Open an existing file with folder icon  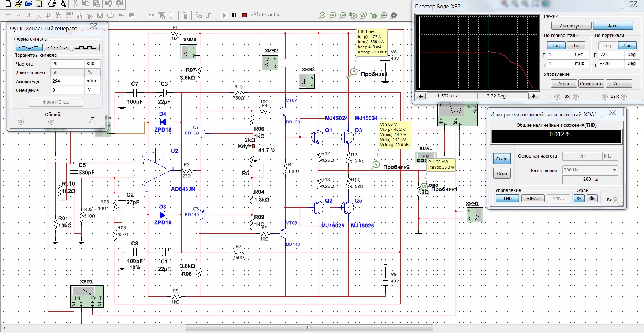pyautogui.click(x=18, y=4)
